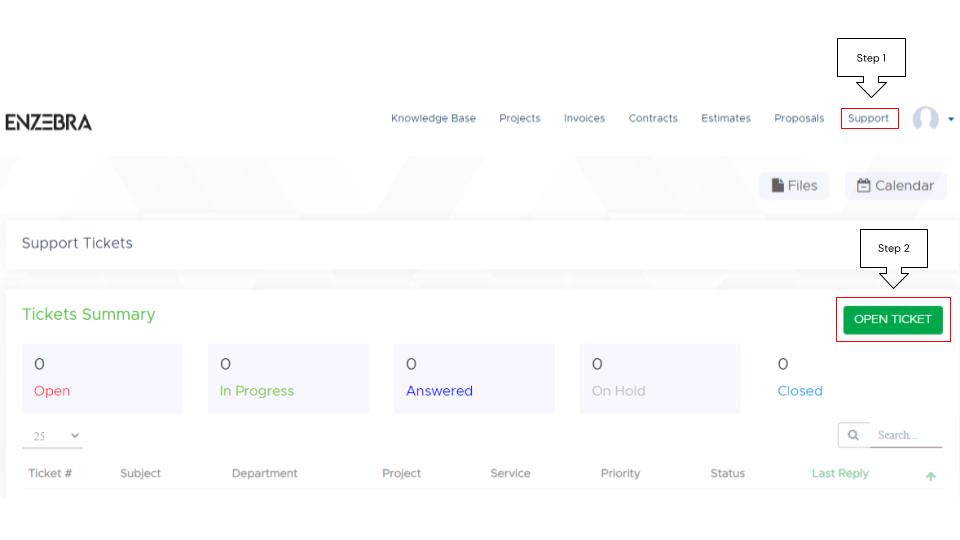
Task: Open the Files page
Action: coord(794,186)
